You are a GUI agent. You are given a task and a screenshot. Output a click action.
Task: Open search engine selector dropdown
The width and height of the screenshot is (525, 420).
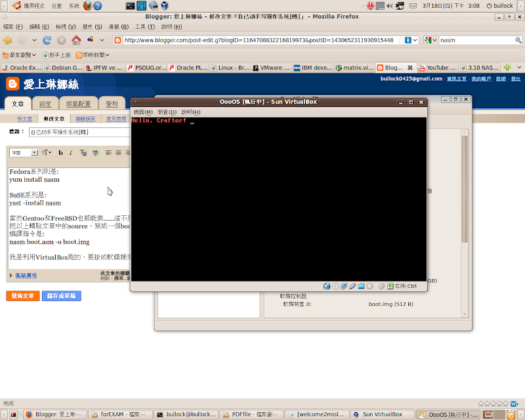(x=431, y=40)
